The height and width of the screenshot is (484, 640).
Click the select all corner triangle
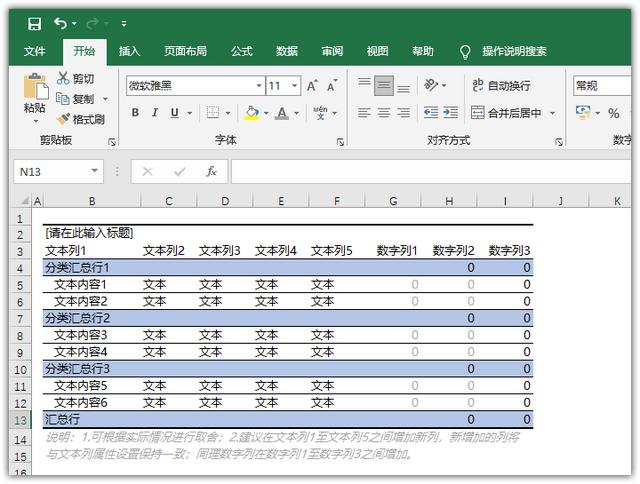(24, 200)
